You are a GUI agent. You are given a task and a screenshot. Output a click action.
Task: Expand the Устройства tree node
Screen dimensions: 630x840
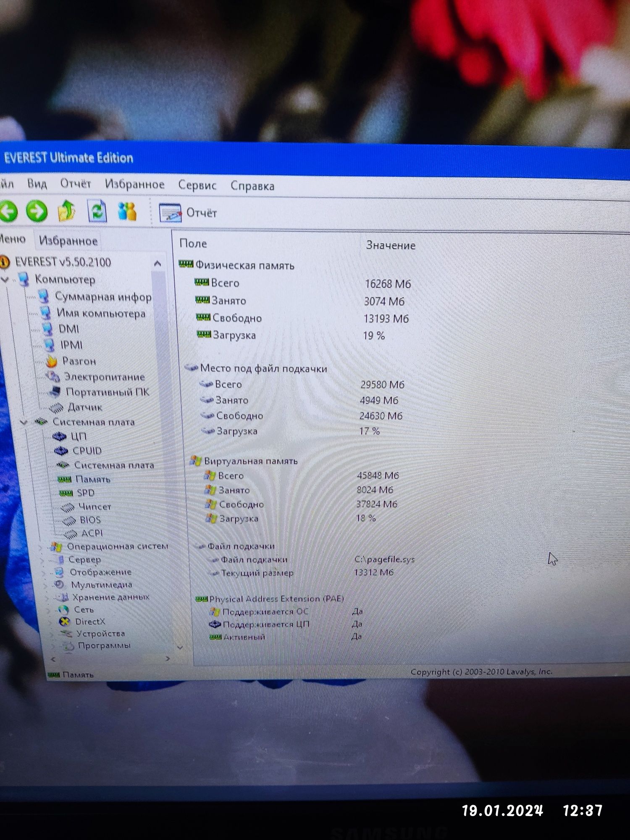(52, 634)
